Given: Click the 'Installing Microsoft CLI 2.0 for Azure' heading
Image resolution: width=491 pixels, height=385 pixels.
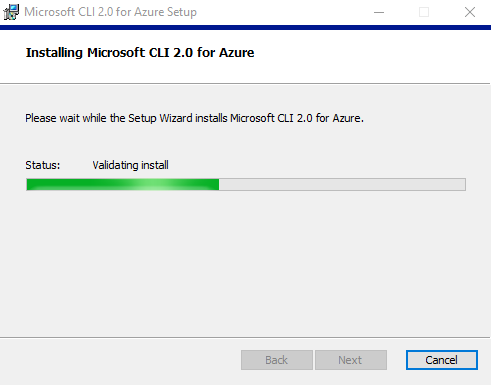Looking at the screenshot, I should point(140,53).
